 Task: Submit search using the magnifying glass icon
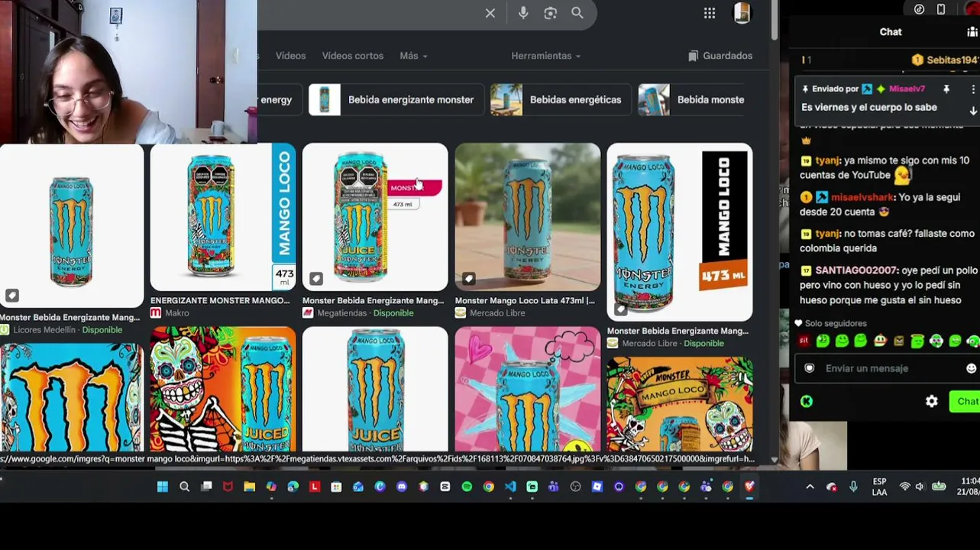pos(577,13)
